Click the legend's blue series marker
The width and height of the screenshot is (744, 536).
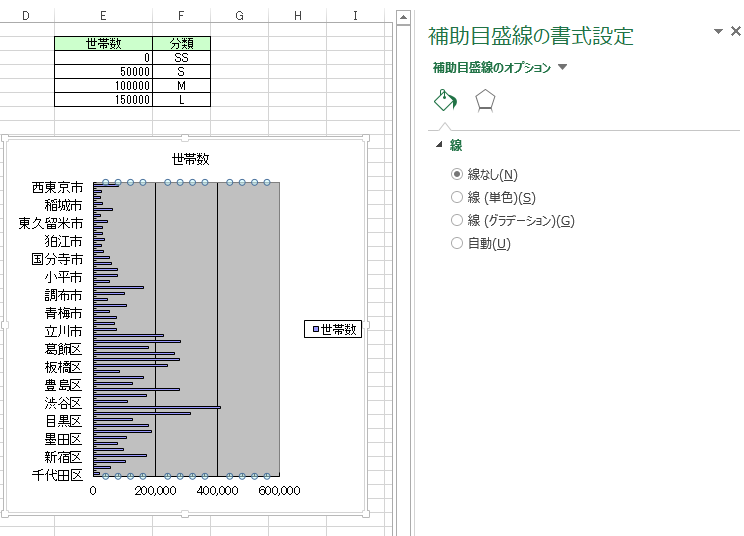point(315,329)
